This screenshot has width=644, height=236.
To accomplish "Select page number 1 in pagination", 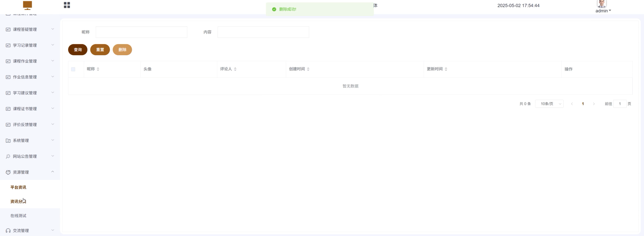I will pos(583,104).
